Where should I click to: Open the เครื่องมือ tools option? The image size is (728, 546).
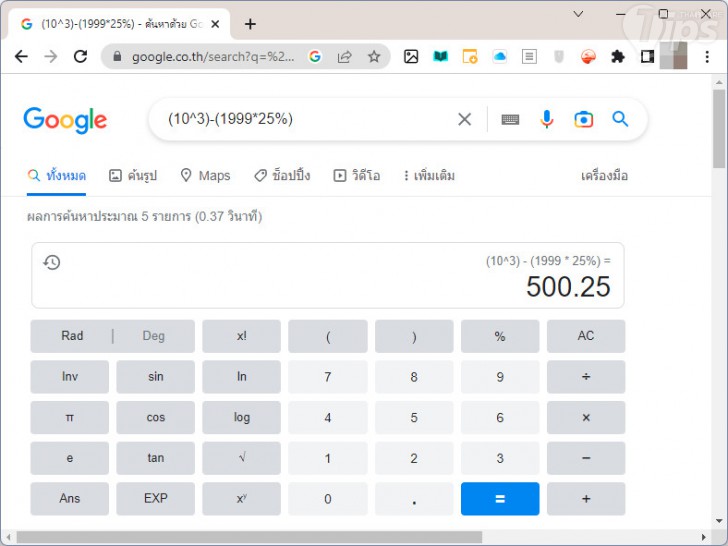pyautogui.click(x=604, y=176)
